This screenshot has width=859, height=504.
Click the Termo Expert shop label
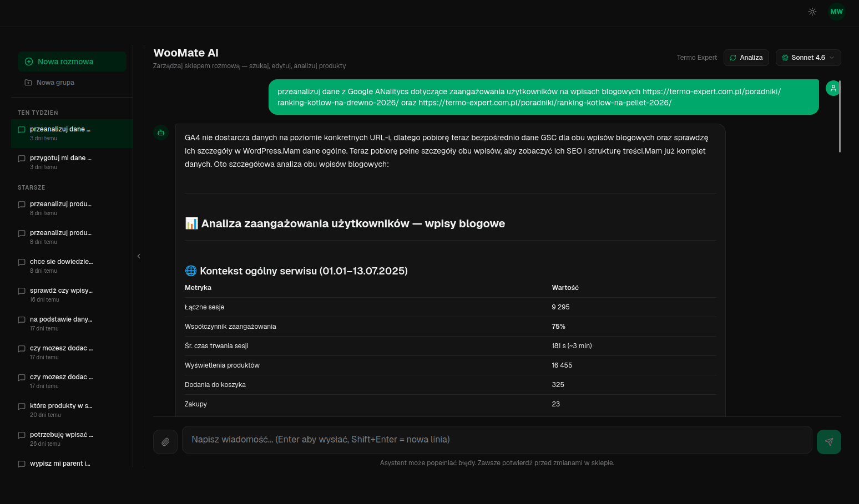[696, 58]
